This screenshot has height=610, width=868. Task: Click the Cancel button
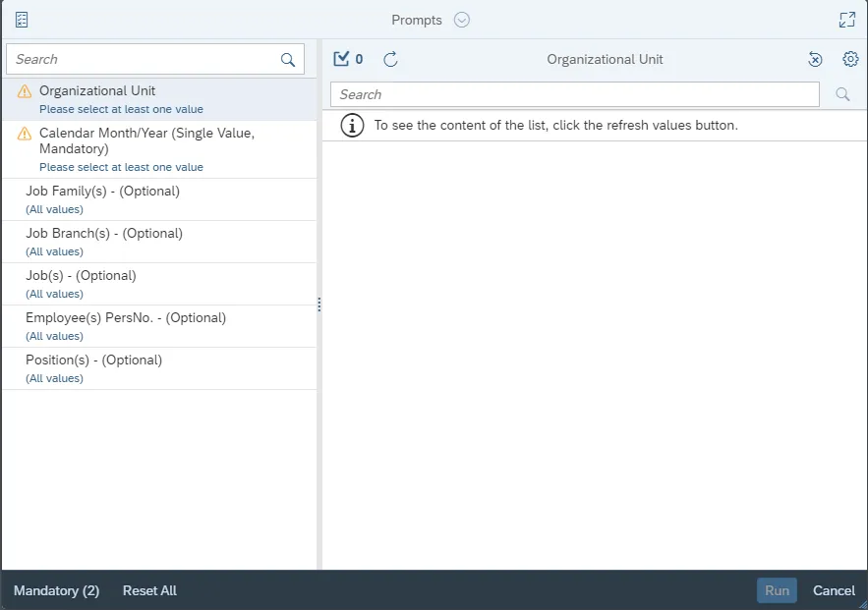point(834,590)
